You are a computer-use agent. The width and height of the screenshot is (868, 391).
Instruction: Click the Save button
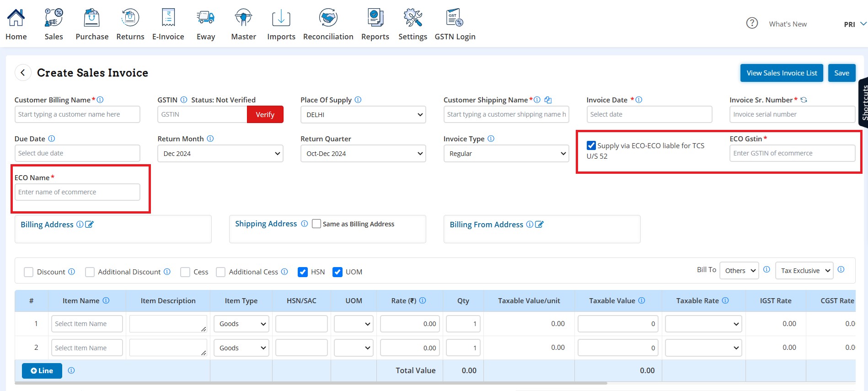coord(841,73)
